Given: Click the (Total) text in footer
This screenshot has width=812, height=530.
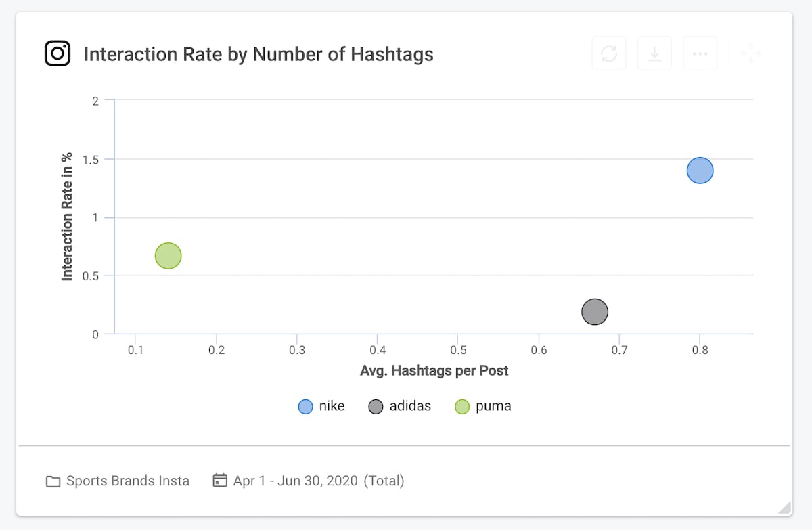Looking at the screenshot, I should tap(384, 481).
